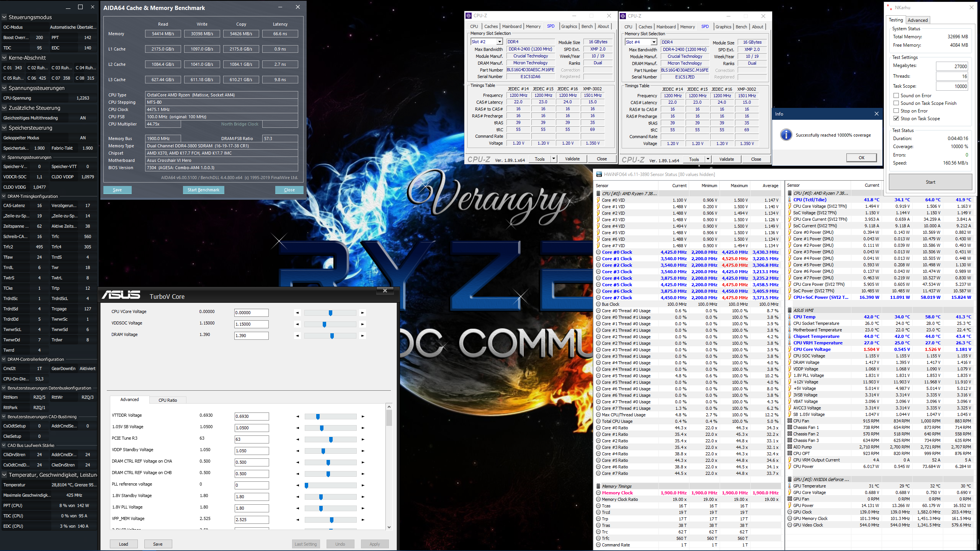Screen dimensions: 980x551
Task: Open the Advanced tab in NKarhu
Action: [x=917, y=20]
